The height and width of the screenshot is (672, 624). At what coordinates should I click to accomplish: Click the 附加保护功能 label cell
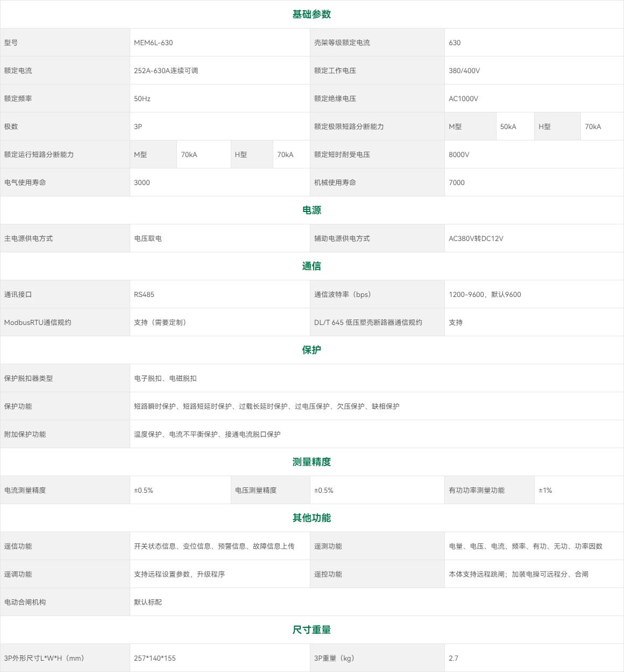click(x=25, y=435)
